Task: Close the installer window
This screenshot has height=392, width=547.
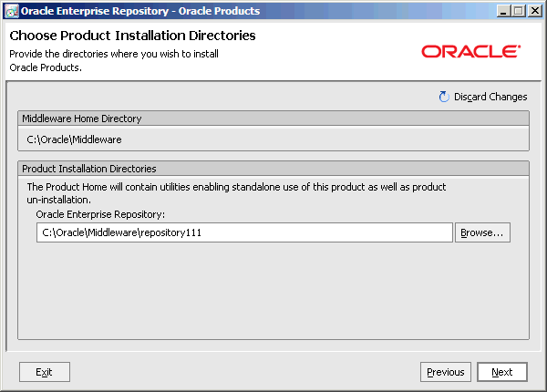Action: point(535,11)
